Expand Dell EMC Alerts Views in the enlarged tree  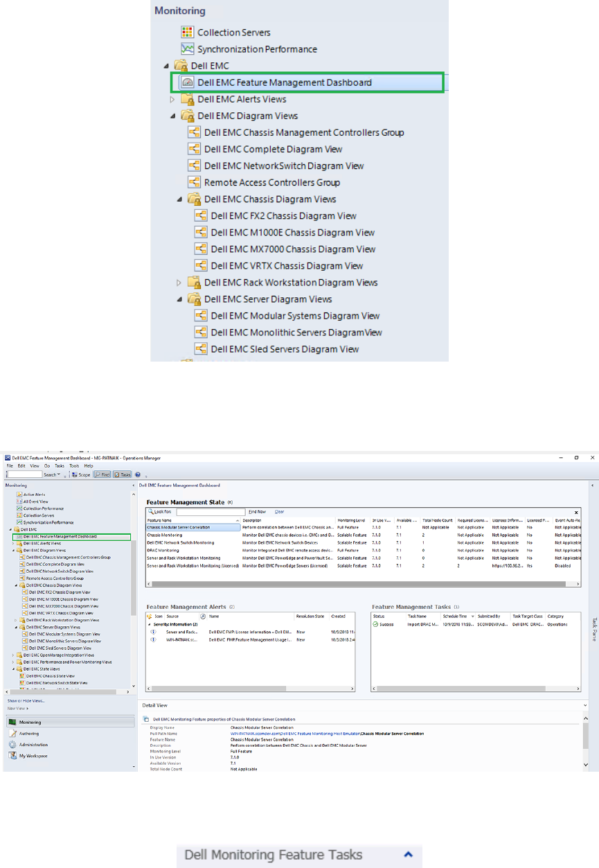(173, 99)
